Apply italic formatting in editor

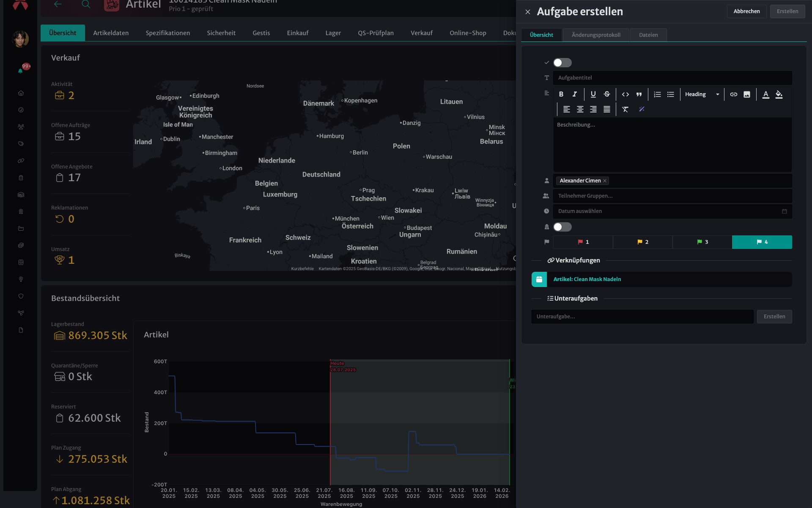[575, 94]
